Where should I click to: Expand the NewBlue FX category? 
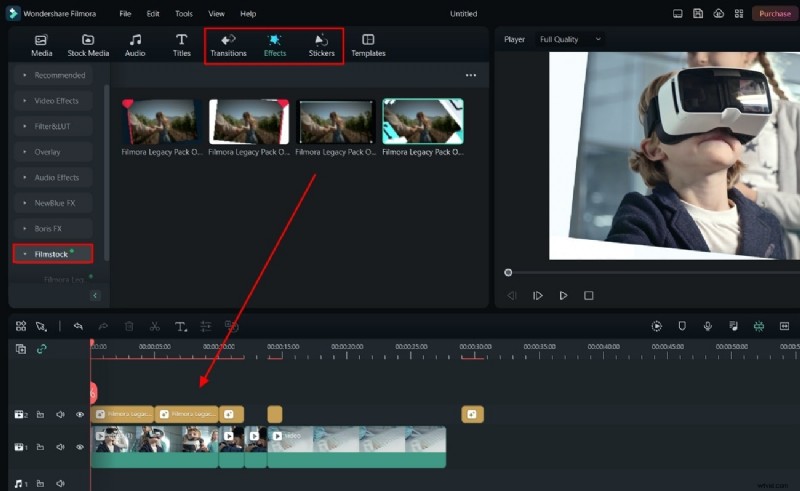(x=54, y=203)
